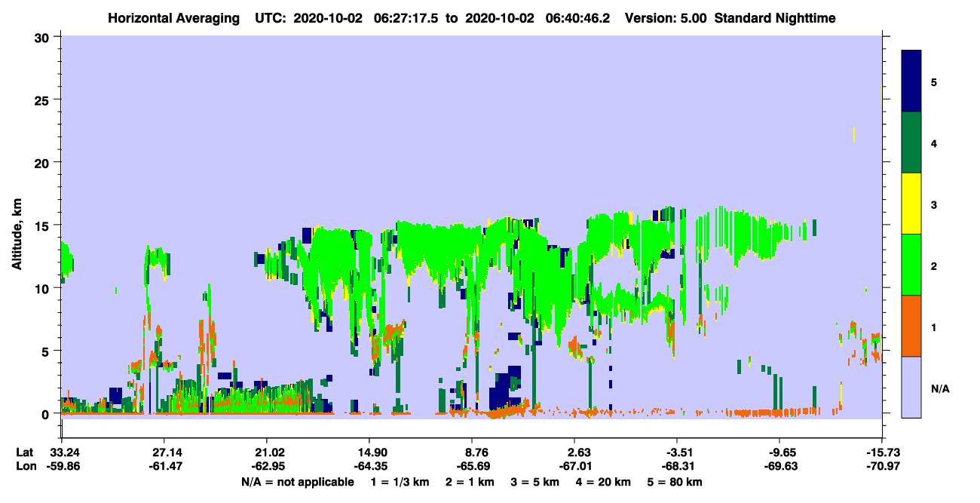Click the bright green level 2 legend swatch
Screen dimensions: 980x503
(911, 265)
